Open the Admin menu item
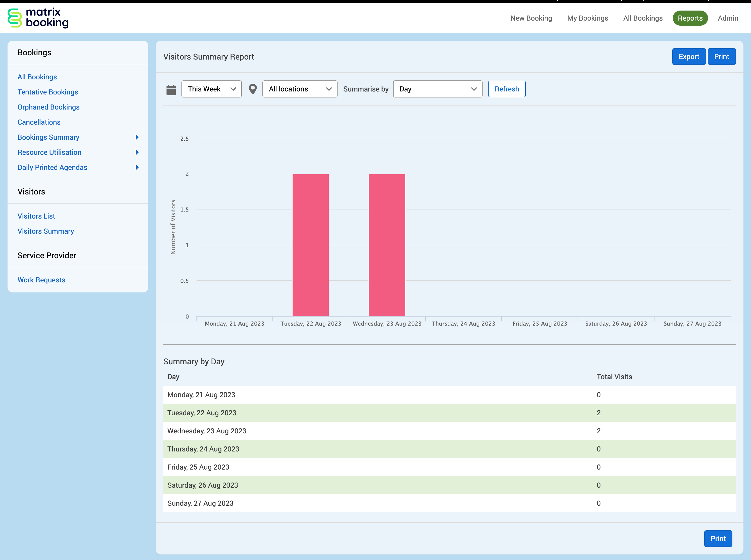The image size is (751, 560). tap(728, 18)
